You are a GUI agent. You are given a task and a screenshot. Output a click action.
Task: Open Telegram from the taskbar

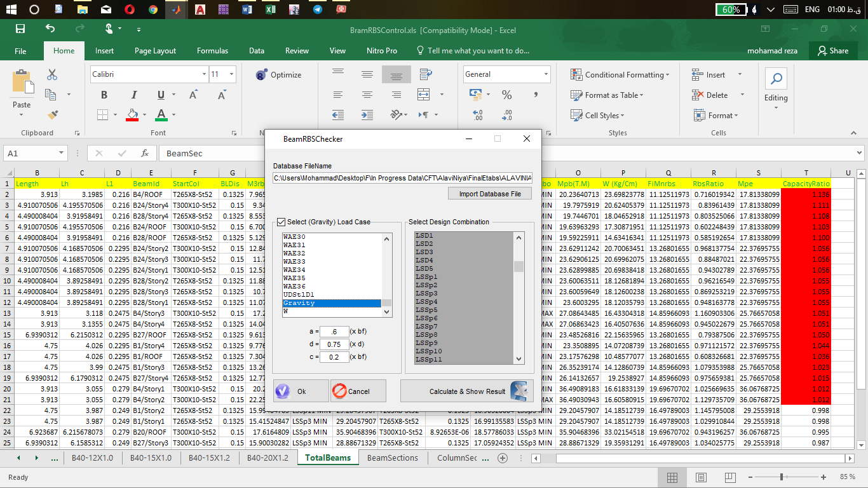tap(317, 10)
